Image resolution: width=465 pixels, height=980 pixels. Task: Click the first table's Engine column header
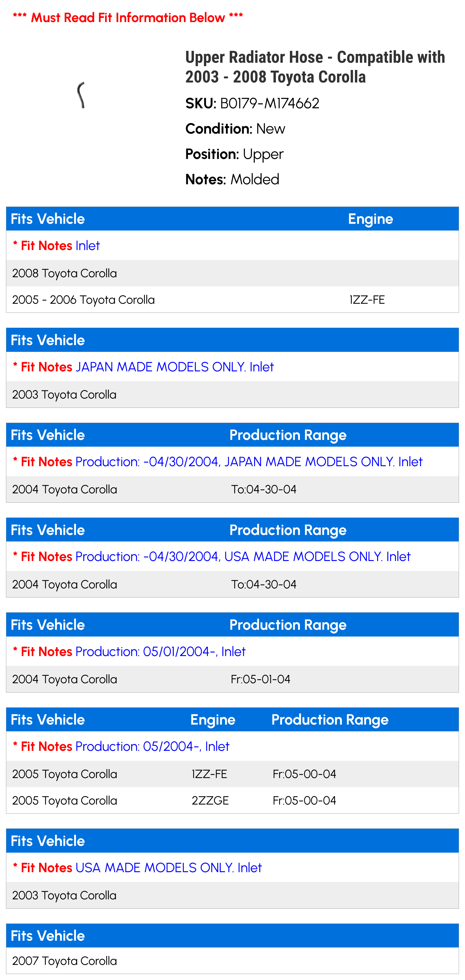pos(370,219)
